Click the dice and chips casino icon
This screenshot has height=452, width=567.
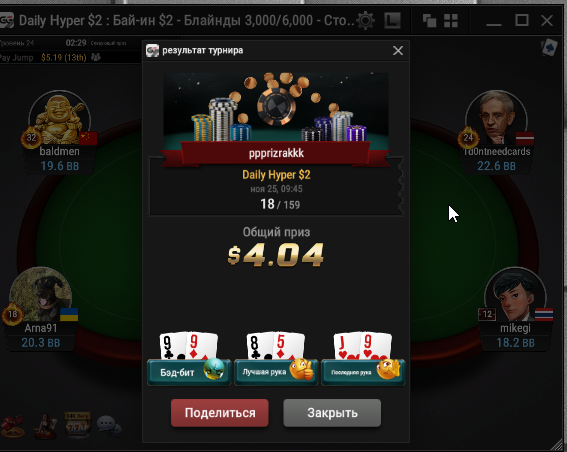click(13, 427)
